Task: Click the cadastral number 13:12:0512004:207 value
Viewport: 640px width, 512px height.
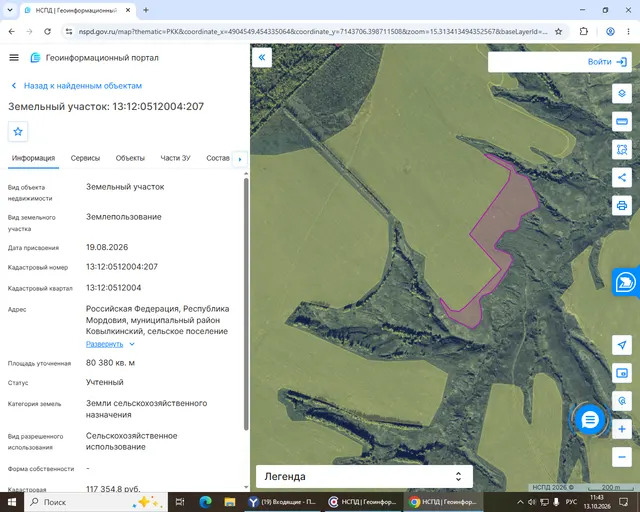Action: coord(122,267)
